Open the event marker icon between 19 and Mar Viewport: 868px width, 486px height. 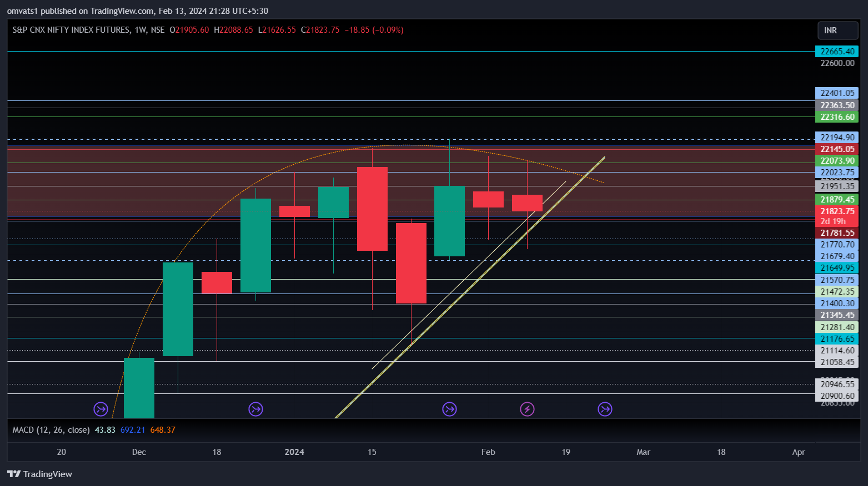(605, 409)
